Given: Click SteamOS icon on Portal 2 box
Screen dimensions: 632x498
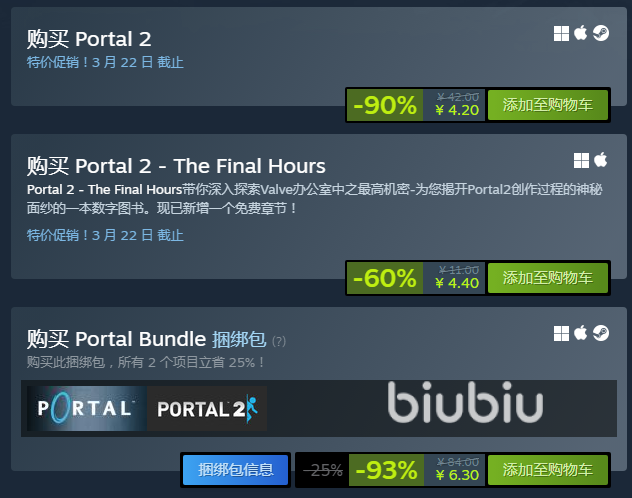Looking at the screenshot, I should (601, 33).
